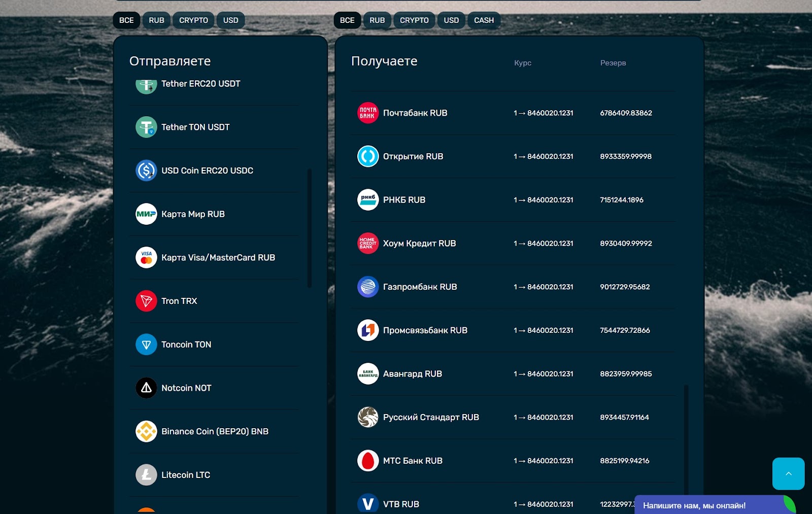The image size is (812, 514).
Task: Select RUB filter above Отправляете
Action: 156,20
